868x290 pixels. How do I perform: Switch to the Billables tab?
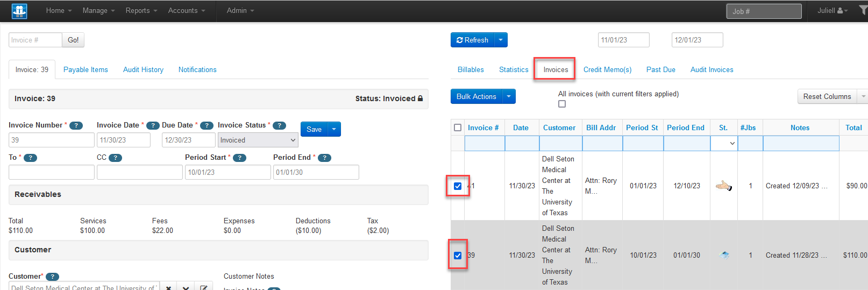(471, 69)
